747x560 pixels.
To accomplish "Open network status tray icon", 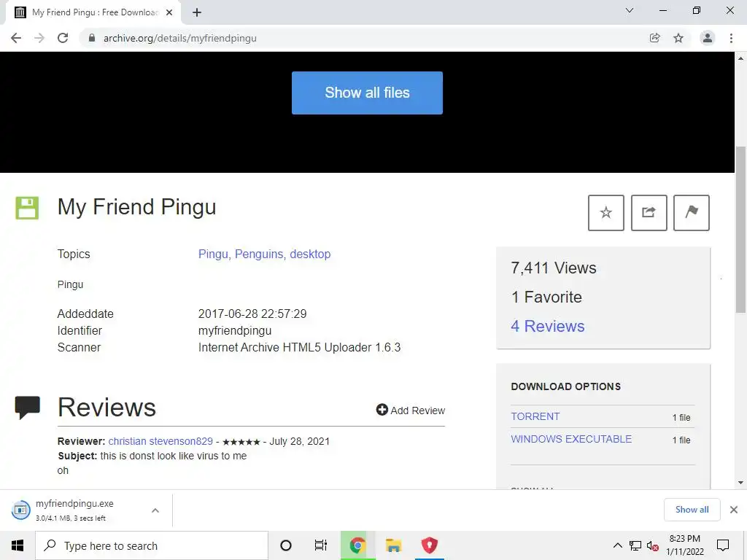I will (635, 545).
